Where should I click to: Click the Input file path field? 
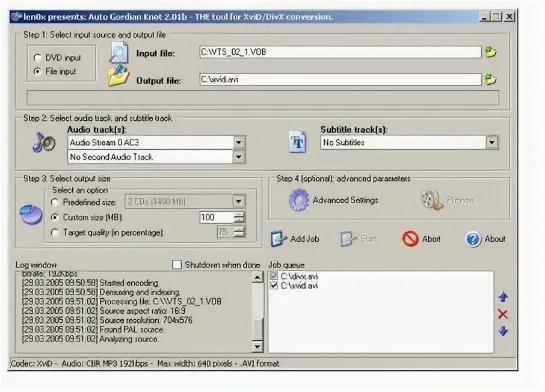click(x=340, y=52)
